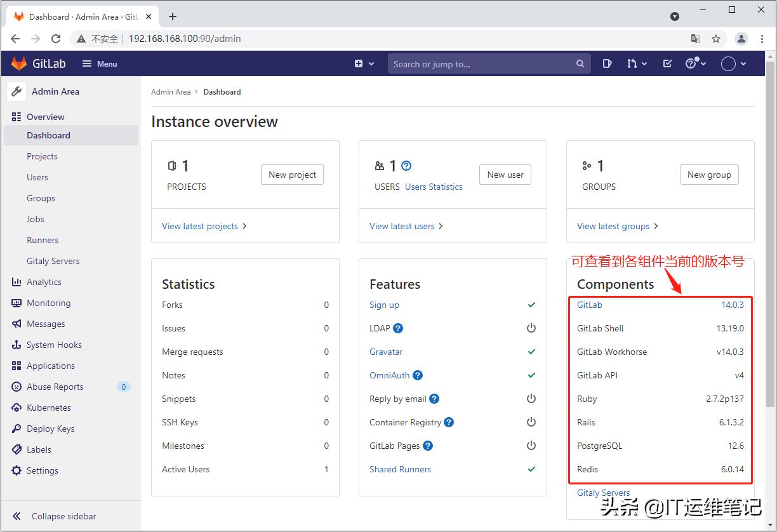777x532 pixels.
Task: Open the Menu hamburger button
Action: [100, 64]
